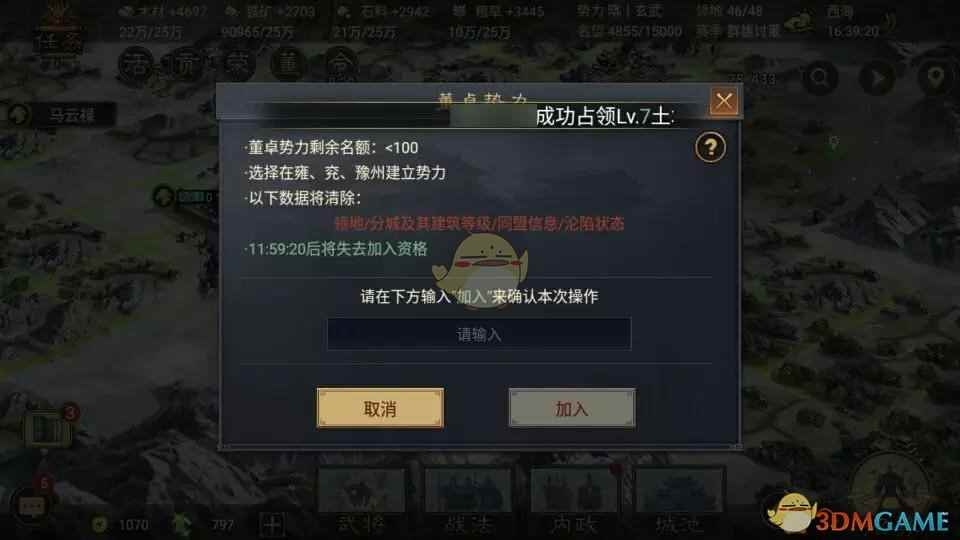Open the location pin icon
The image size is (960, 540).
tap(935, 78)
